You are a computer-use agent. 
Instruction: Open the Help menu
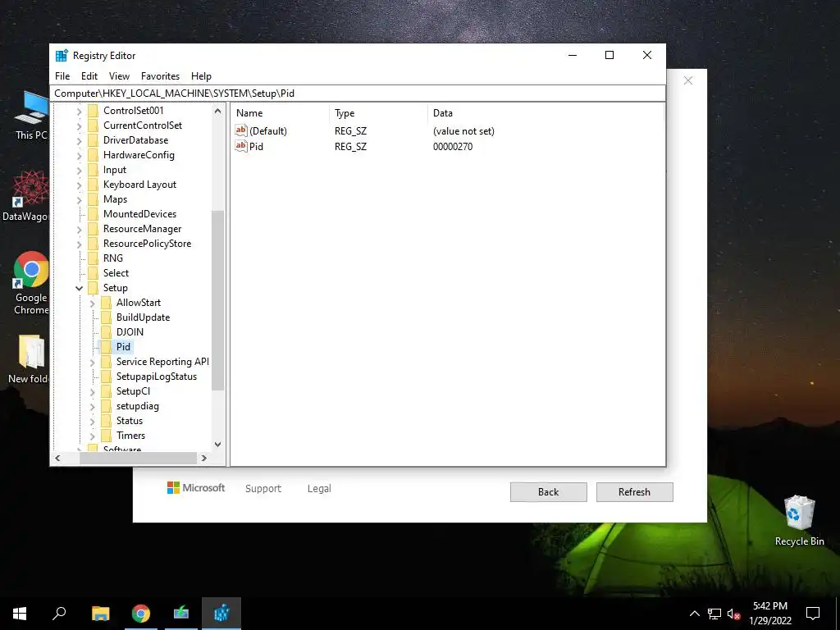coord(202,76)
